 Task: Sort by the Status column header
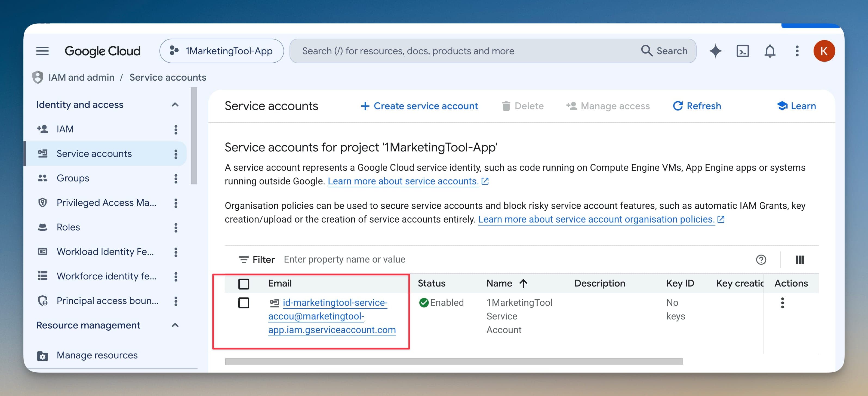tap(431, 283)
